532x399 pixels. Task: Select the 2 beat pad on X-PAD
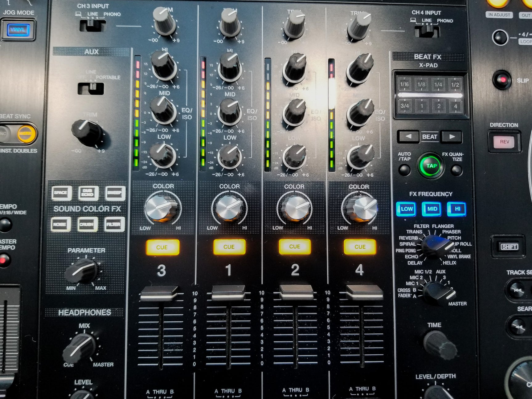(x=438, y=106)
